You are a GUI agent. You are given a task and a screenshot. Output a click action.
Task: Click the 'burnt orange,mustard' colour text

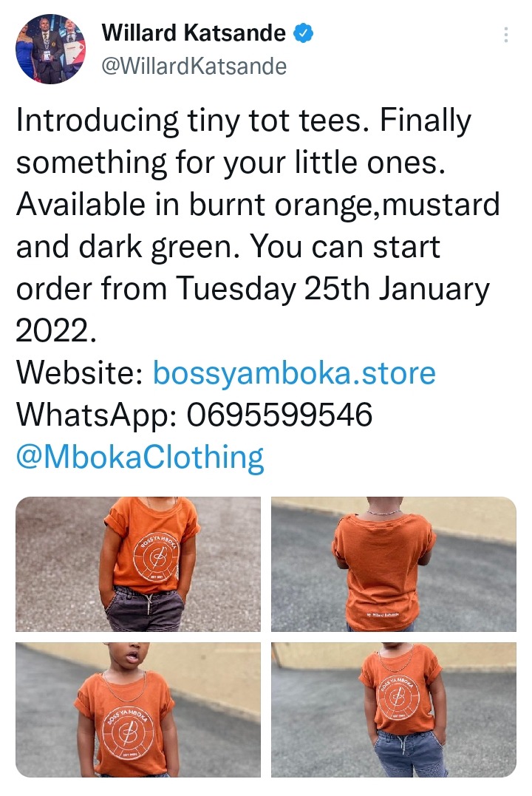click(x=344, y=205)
